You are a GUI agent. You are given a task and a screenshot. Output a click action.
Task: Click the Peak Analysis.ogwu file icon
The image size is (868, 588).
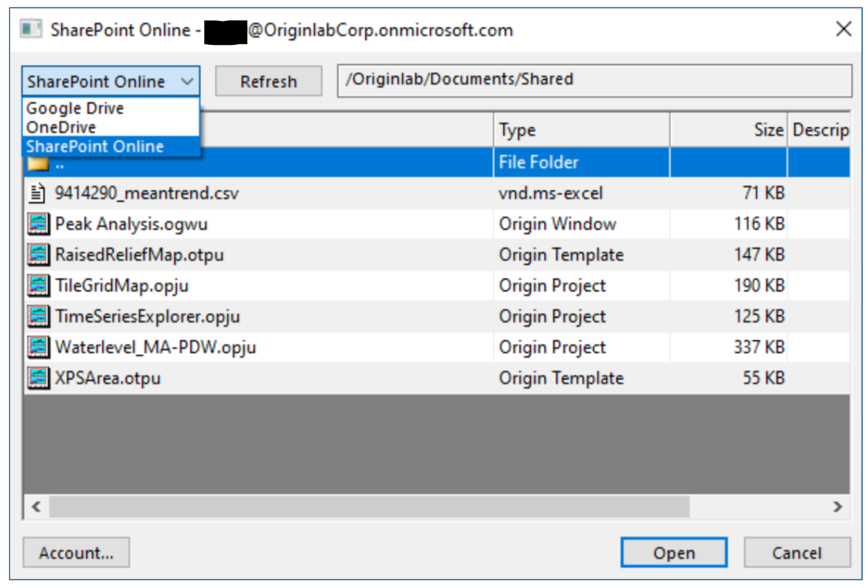pos(38,224)
